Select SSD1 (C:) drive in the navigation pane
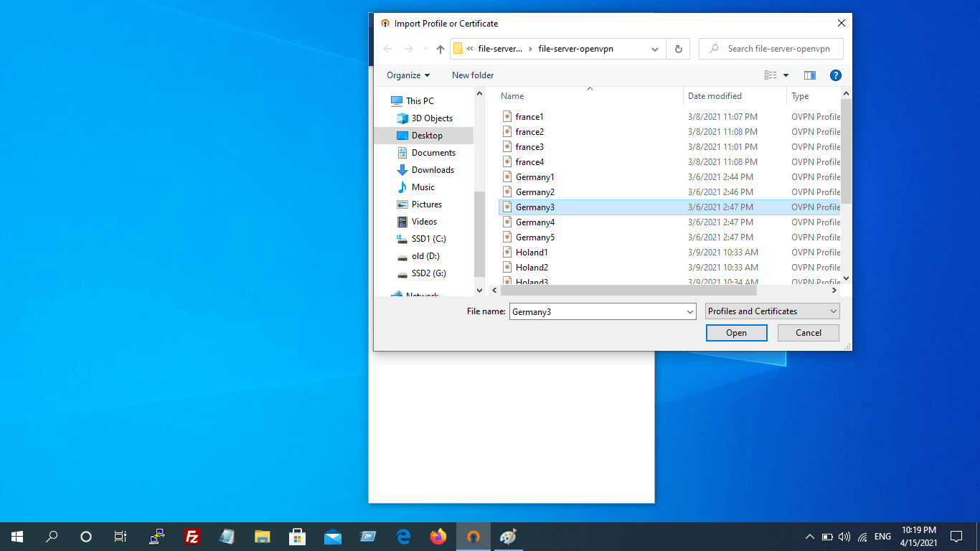980x551 pixels. pyautogui.click(x=428, y=239)
